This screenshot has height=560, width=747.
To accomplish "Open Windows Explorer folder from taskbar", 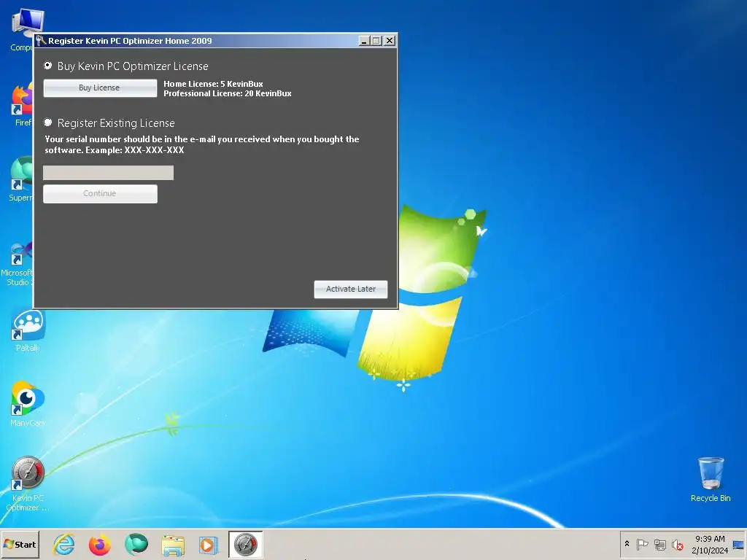I will coord(172,544).
